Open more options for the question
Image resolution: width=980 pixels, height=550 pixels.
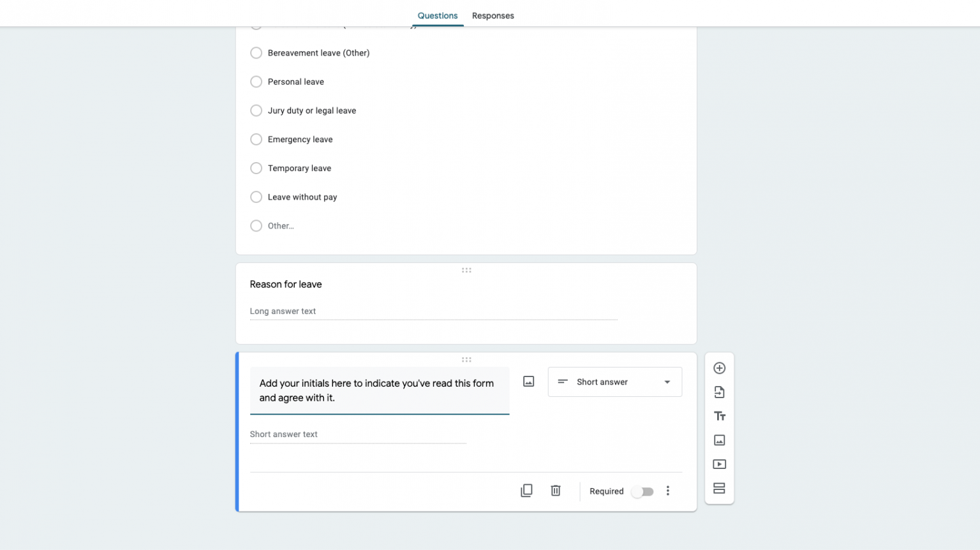tap(668, 491)
